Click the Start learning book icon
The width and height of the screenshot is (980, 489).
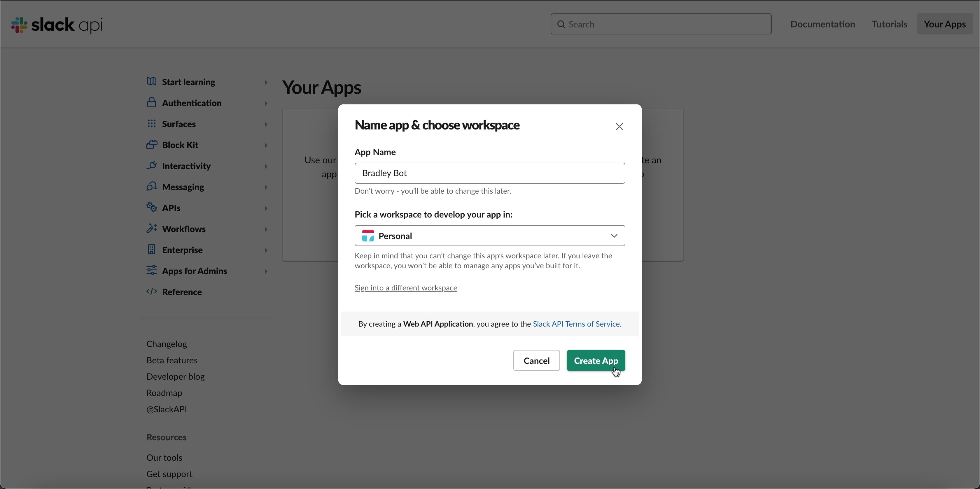click(151, 81)
